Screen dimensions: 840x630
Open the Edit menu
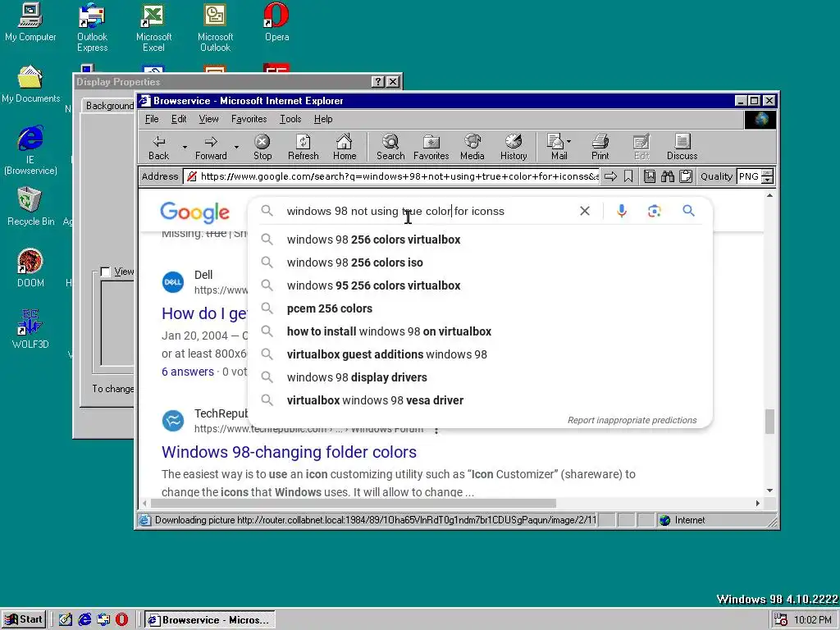(x=178, y=119)
